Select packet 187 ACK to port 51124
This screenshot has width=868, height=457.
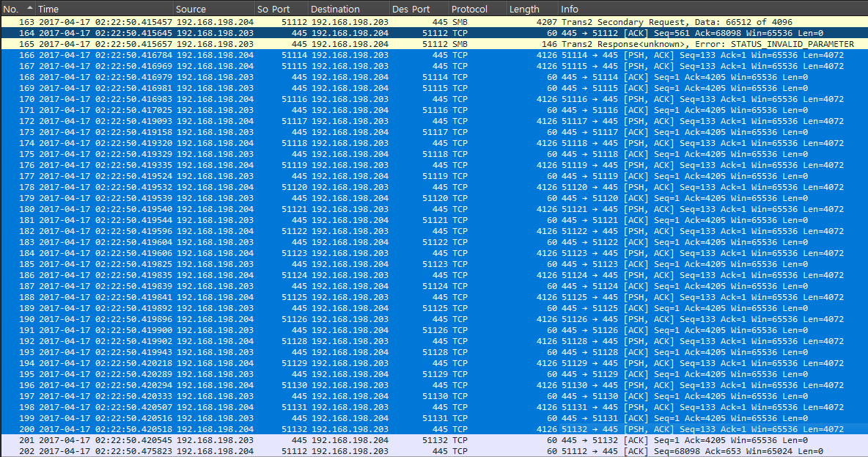click(433, 286)
